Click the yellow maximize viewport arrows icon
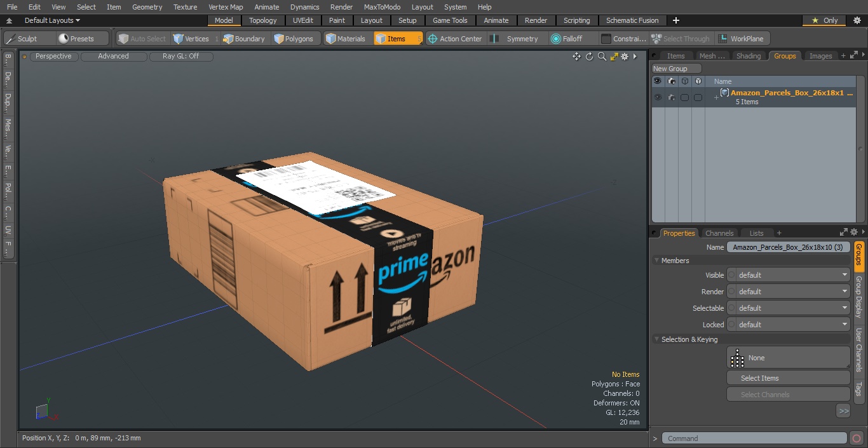The image size is (868, 448). (x=614, y=57)
